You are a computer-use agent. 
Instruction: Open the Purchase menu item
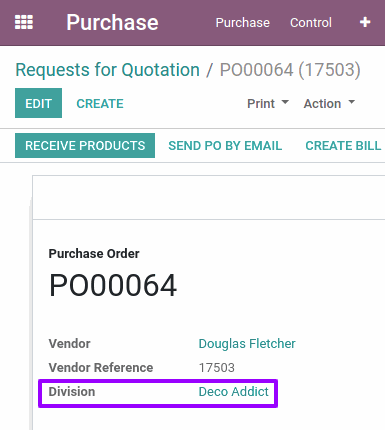click(242, 23)
